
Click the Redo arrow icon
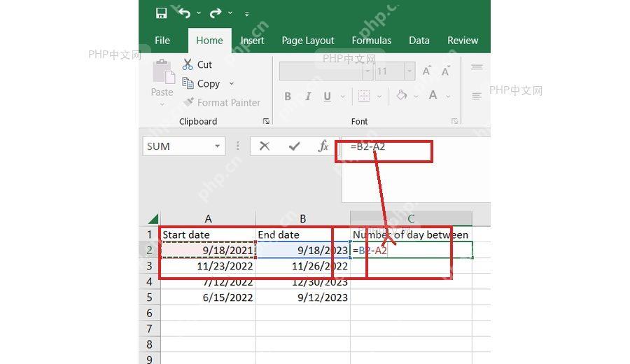(216, 13)
